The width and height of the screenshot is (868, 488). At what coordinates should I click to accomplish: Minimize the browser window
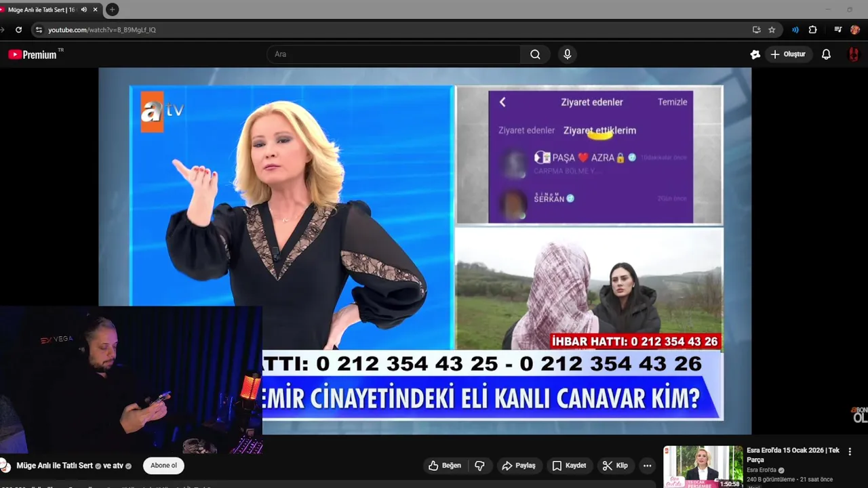click(x=827, y=9)
